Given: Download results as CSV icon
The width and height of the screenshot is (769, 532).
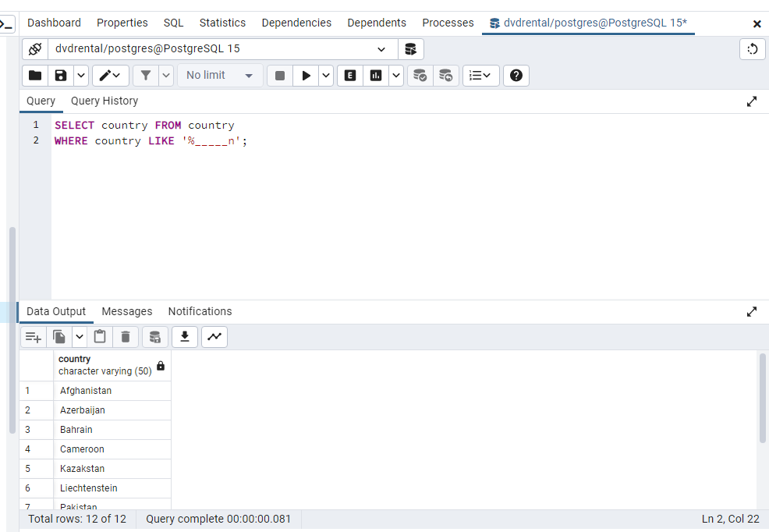Looking at the screenshot, I should tap(185, 337).
